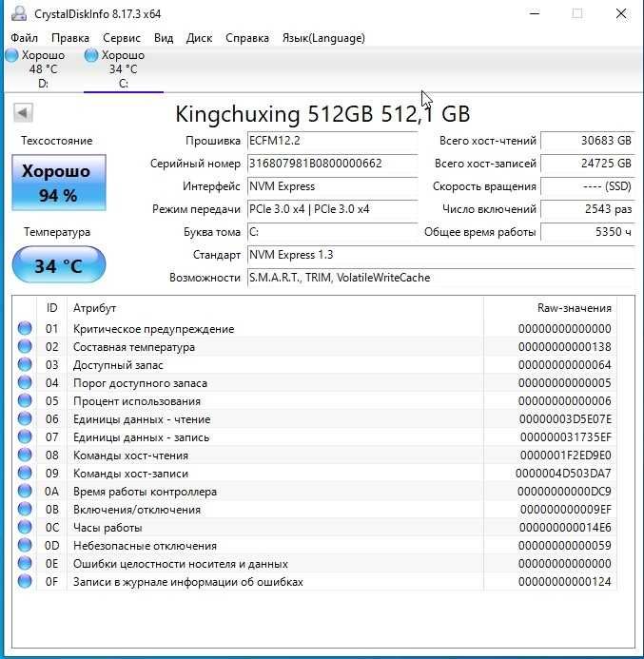Click the Техсостояние label
Screen dimensions: 644x659
click(x=57, y=141)
